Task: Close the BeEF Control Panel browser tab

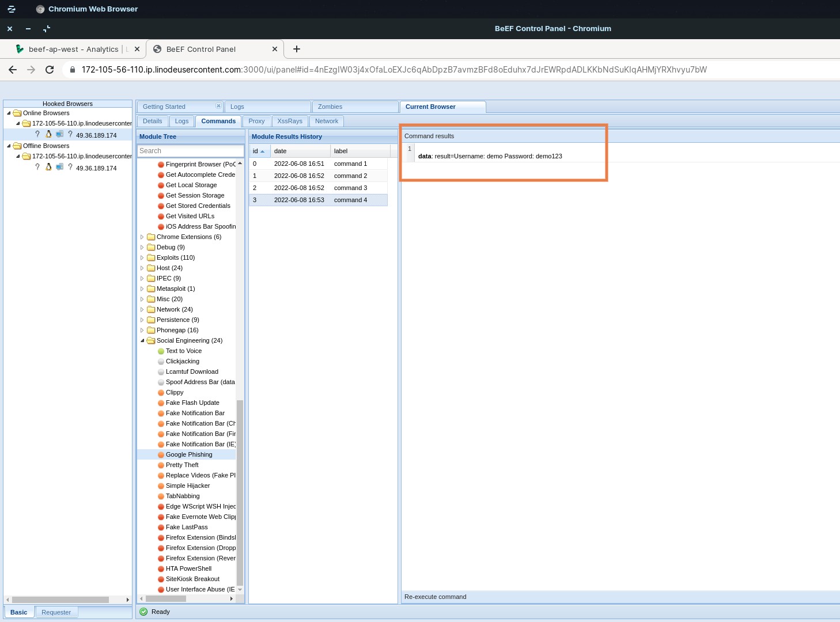Action: 275,49
